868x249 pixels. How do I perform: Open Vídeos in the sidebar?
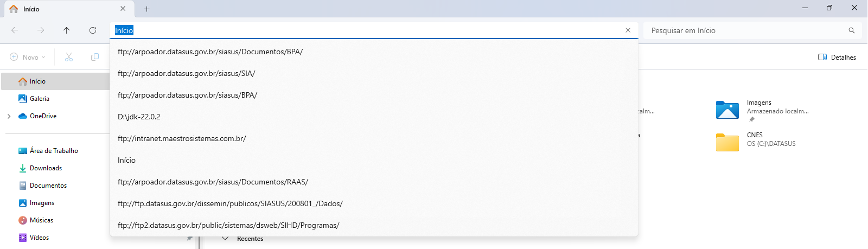pos(39,238)
